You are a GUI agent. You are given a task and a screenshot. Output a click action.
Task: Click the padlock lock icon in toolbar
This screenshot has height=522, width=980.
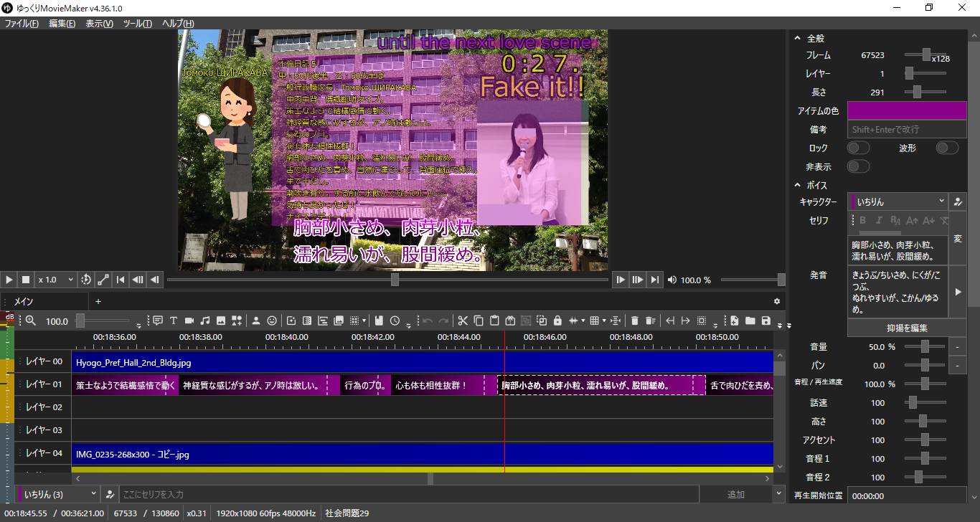point(557,321)
